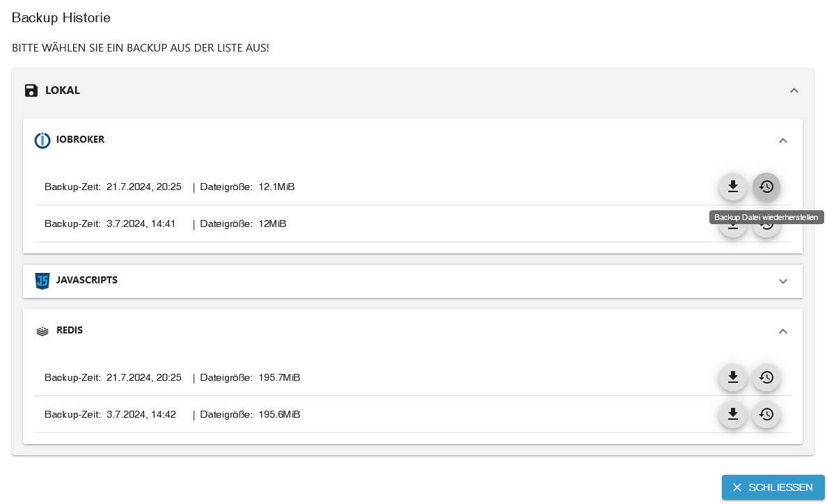Expand the JAVASCRIPTS backup list
Image resolution: width=827 pixels, height=504 pixels.
783,281
